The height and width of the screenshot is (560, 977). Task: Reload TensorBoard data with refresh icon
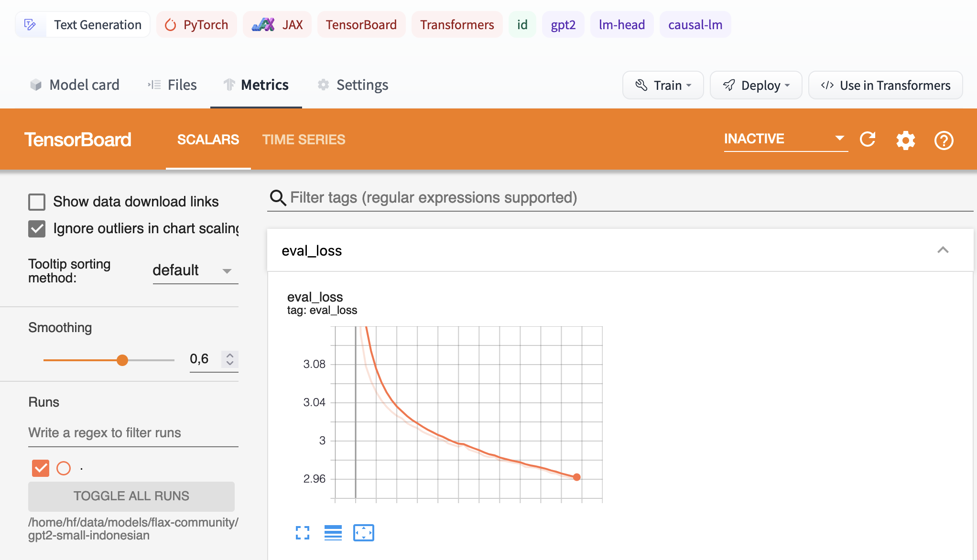[x=868, y=140]
